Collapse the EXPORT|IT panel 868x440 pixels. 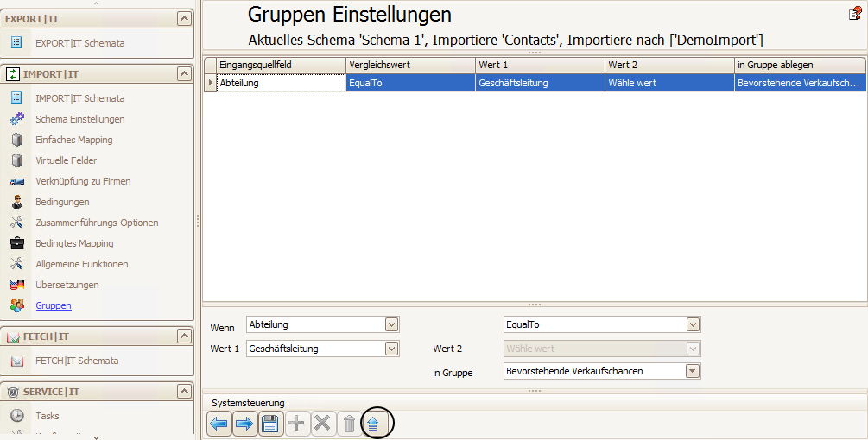pos(184,18)
